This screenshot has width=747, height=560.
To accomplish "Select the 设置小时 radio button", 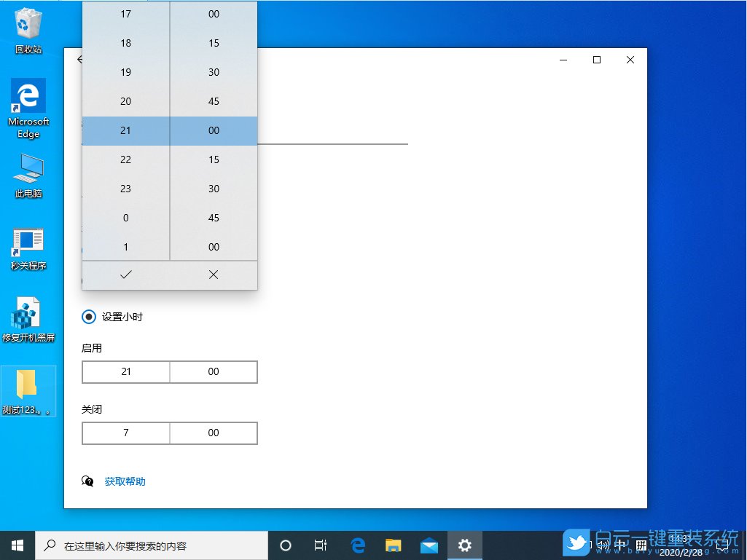I will coord(88,317).
